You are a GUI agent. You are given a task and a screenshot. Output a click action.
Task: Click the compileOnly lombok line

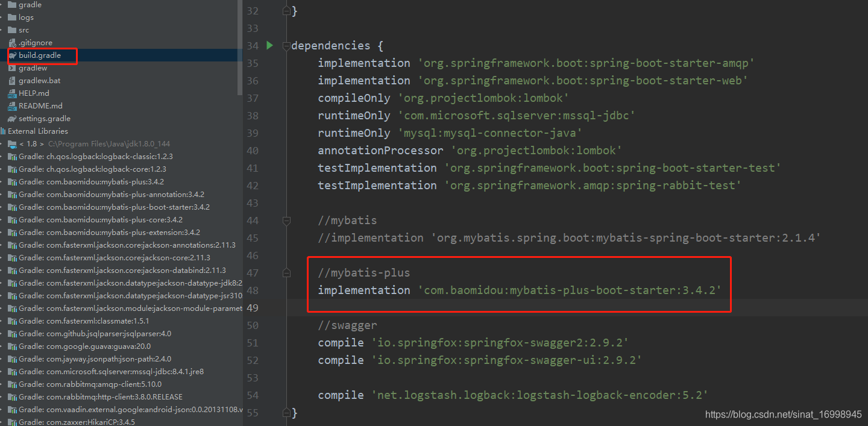tap(444, 98)
